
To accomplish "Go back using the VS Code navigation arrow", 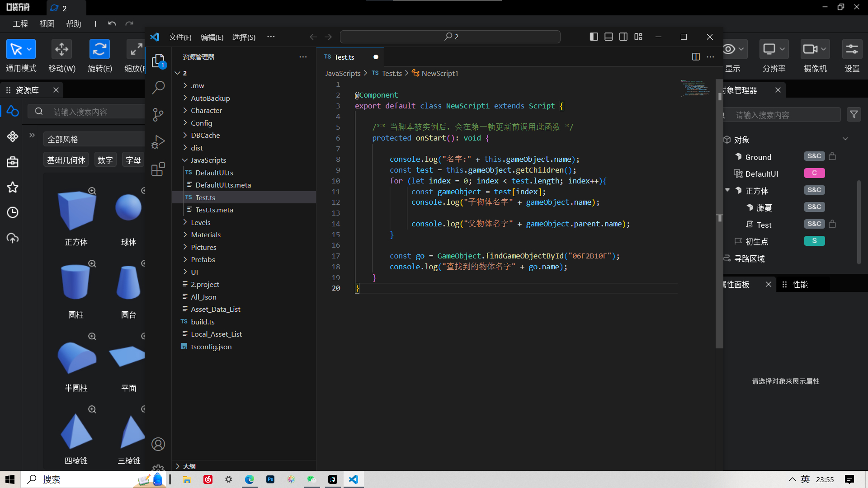I will click(313, 37).
